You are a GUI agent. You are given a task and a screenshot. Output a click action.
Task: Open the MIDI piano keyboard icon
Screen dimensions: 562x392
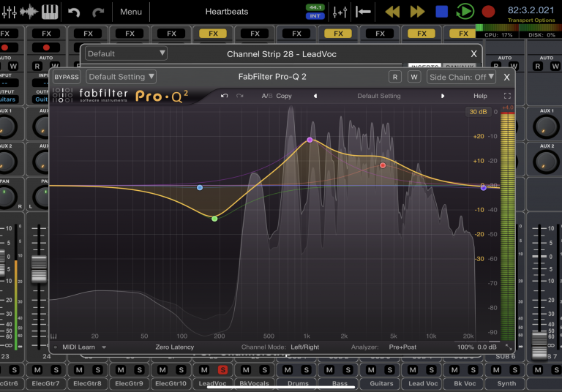click(50, 12)
